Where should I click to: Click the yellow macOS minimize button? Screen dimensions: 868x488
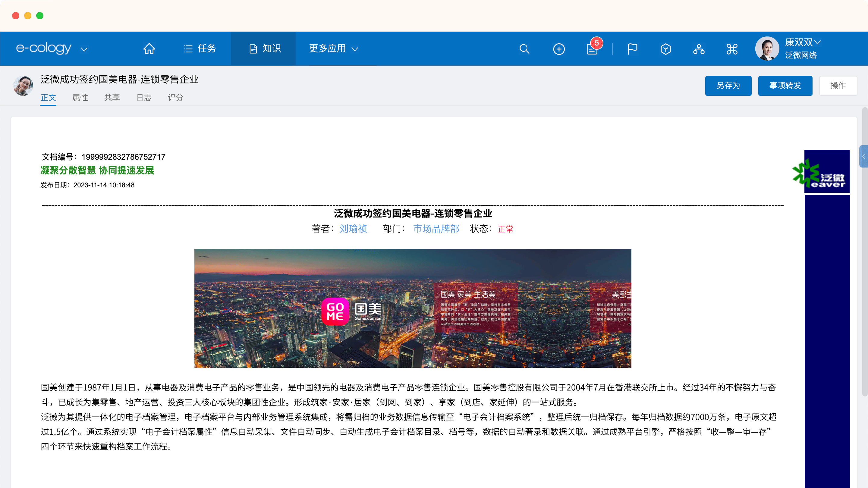point(28,15)
